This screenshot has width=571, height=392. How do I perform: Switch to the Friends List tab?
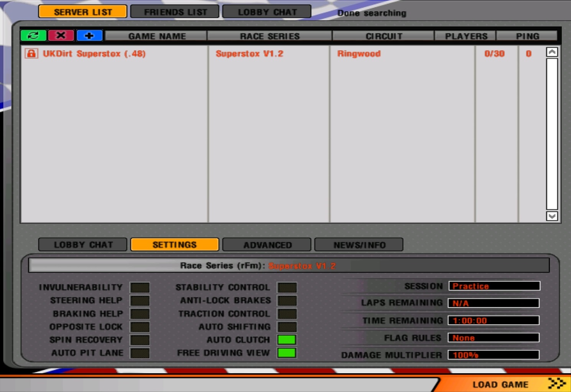tap(175, 12)
